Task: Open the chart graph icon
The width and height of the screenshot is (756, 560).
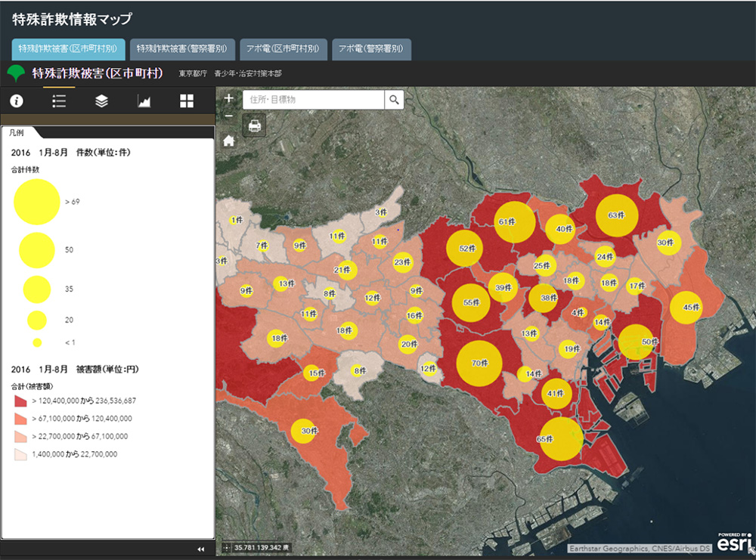Action: pyautogui.click(x=144, y=101)
